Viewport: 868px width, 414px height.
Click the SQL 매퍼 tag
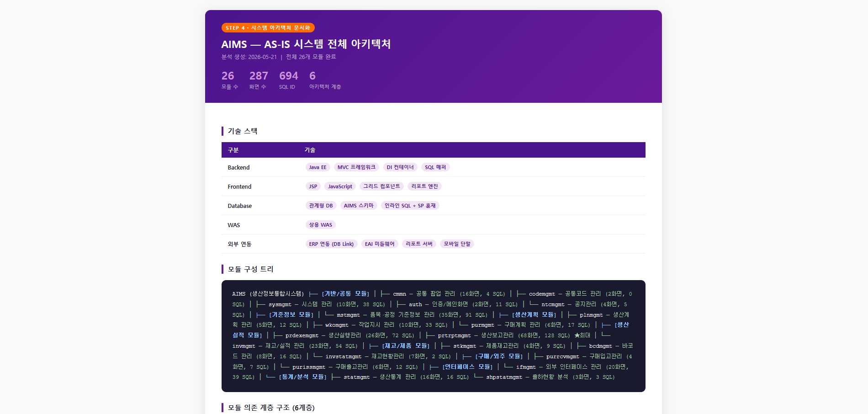[x=435, y=167]
